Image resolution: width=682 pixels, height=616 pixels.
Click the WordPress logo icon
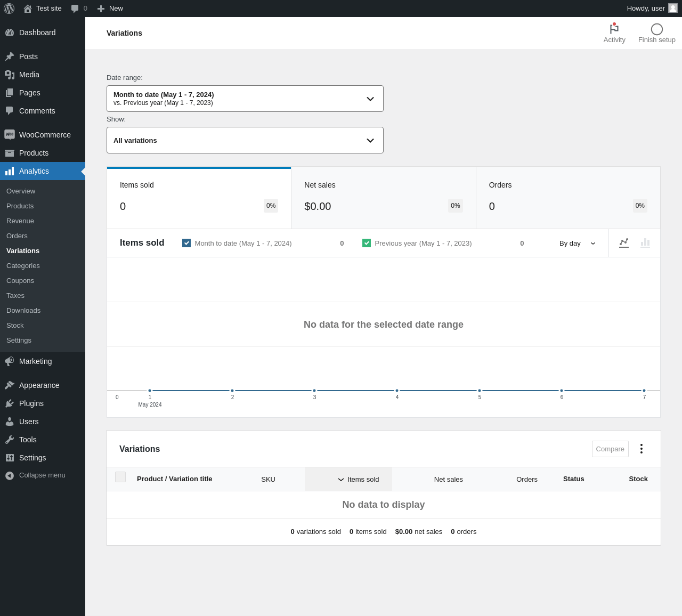pyautogui.click(x=9, y=9)
